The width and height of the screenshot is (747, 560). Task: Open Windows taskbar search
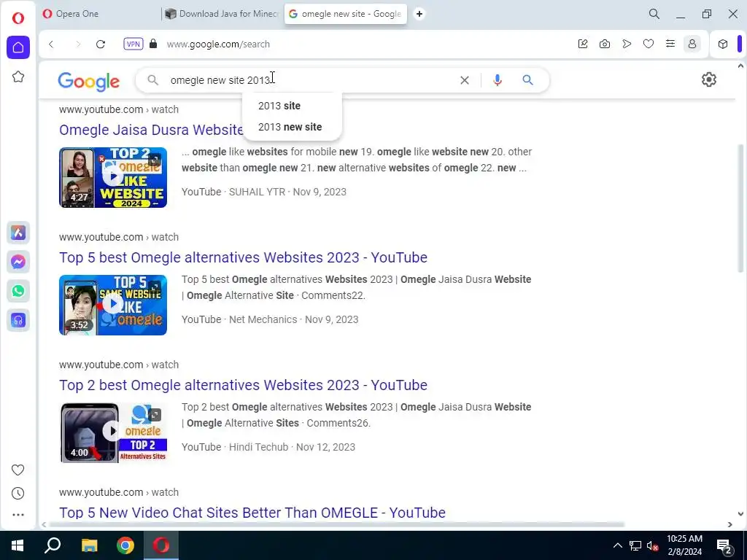click(x=53, y=545)
